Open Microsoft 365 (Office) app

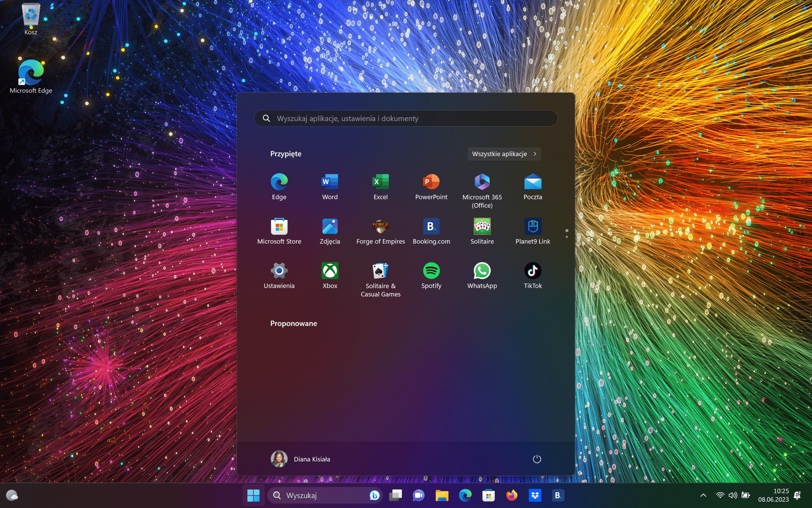tap(482, 191)
